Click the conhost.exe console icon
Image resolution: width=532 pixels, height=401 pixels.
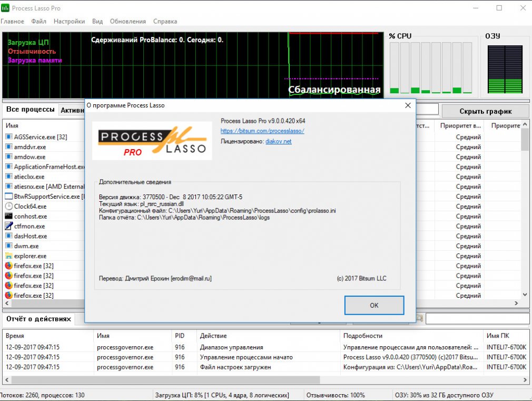point(9,216)
